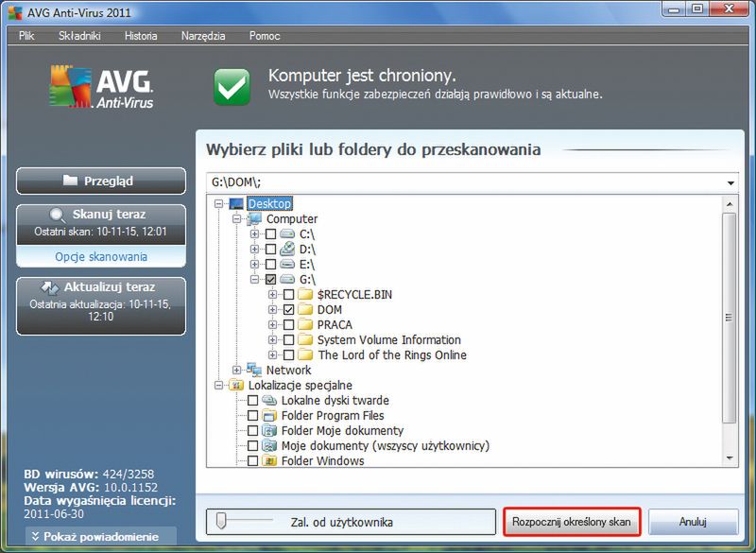Expand the C:\ drive node
756x553 pixels.
pos(254,234)
